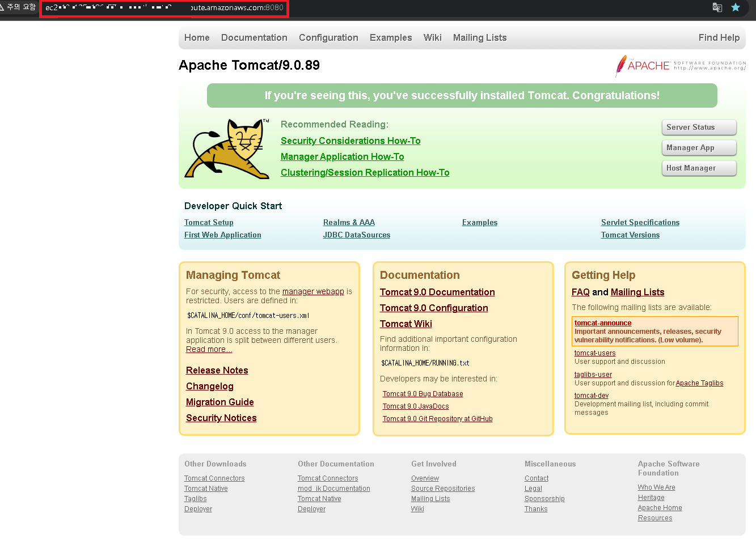Open the Changelog link

[210, 386]
